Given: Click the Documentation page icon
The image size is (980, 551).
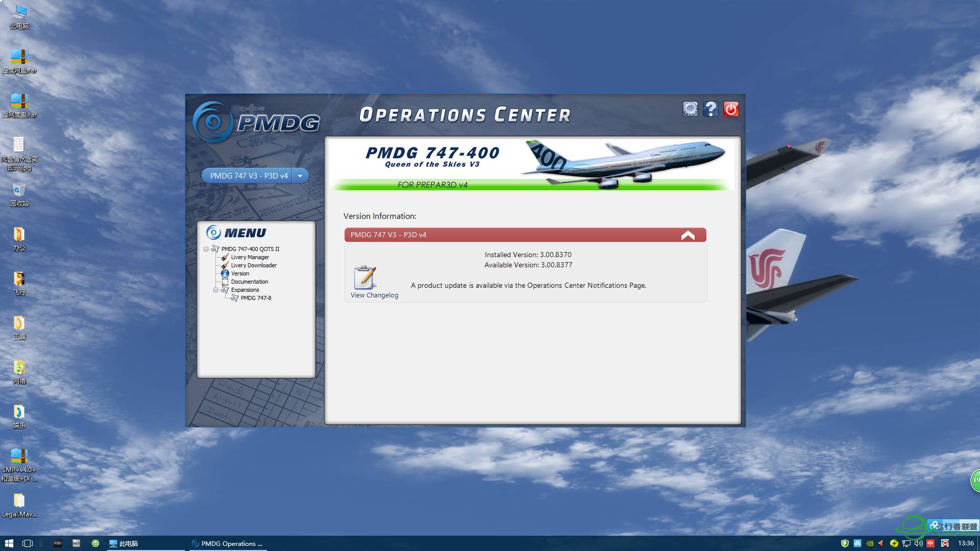Looking at the screenshot, I should click(x=225, y=282).
